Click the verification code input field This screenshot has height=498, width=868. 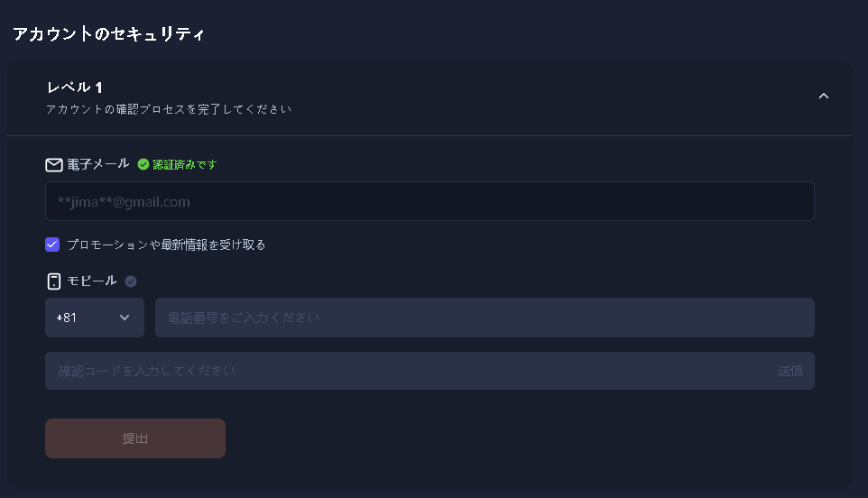coord(406,371)
